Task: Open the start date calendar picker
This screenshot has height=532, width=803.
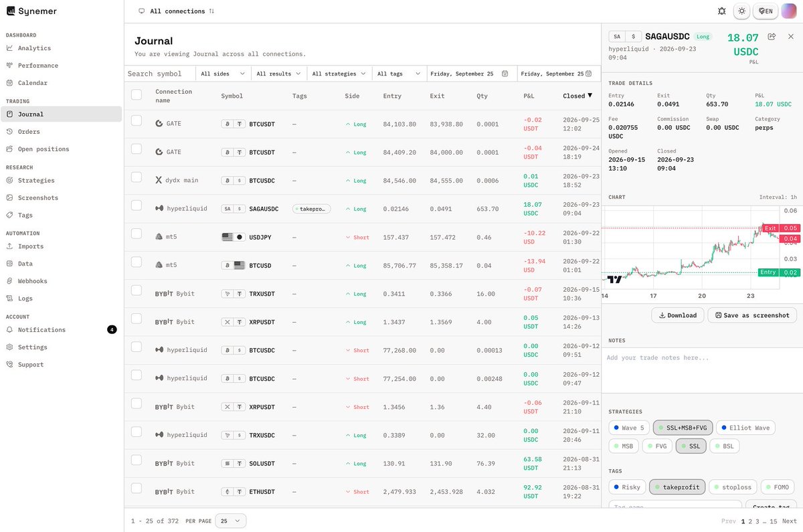Action: tap(505, 74)
